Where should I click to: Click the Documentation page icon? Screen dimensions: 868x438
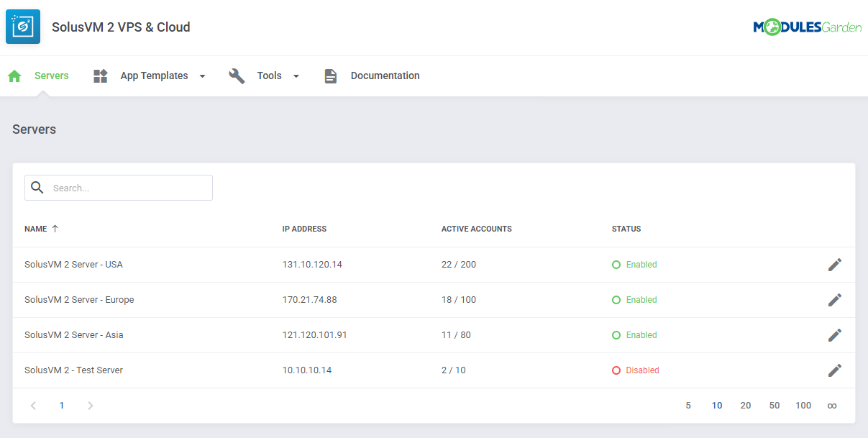330,76
